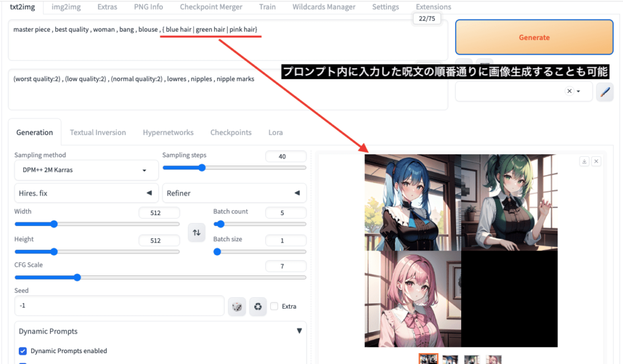Adjust the CFG Scale slider
This screenshot has width=623, height=364.
(x=160, y=278)
